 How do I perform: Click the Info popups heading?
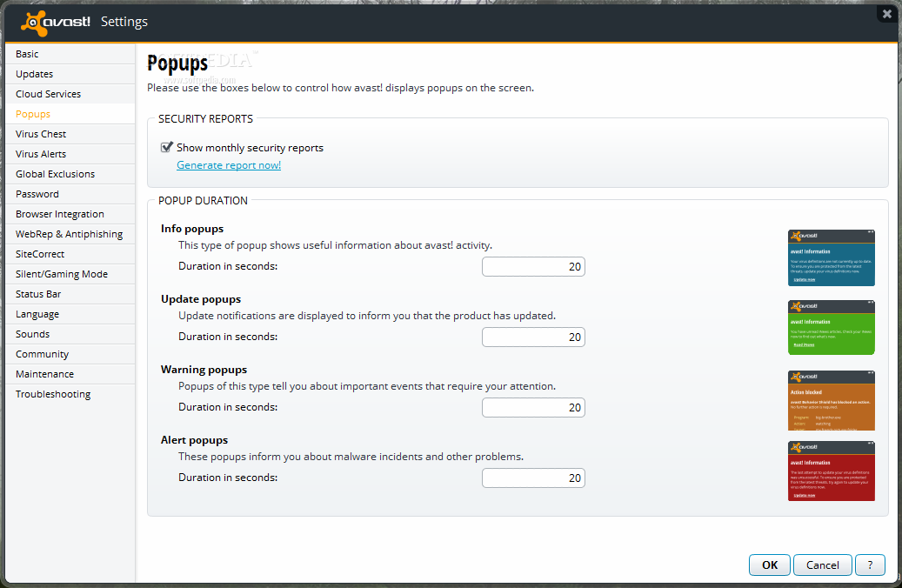(x=192, y=229)
